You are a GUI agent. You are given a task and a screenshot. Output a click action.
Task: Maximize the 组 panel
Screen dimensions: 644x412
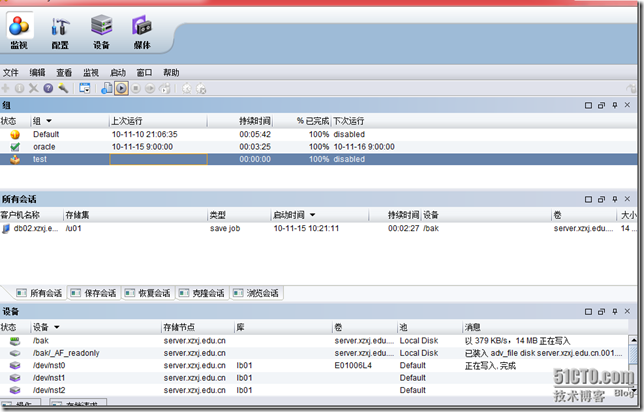pyautogui.click(x=588, y=106)
